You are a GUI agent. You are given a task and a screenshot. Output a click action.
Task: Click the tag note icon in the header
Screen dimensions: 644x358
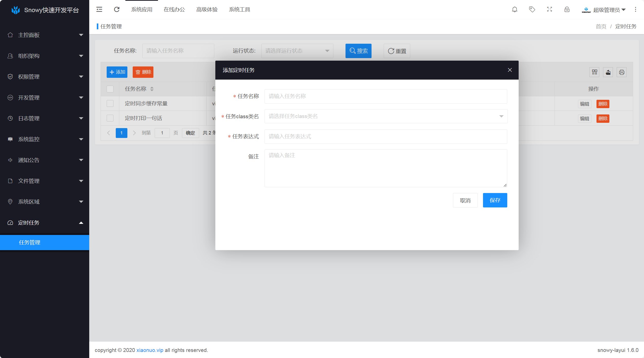532,10
